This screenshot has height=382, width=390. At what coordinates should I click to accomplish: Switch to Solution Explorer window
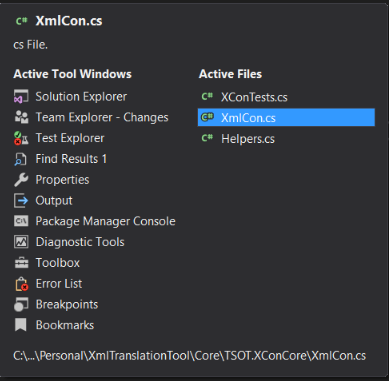click(81, 97)
